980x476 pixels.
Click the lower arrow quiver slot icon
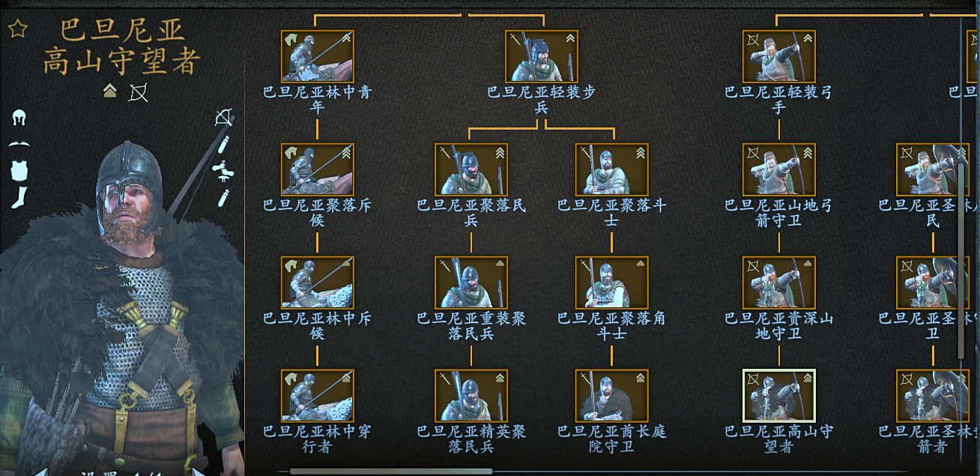coord(223,198)
